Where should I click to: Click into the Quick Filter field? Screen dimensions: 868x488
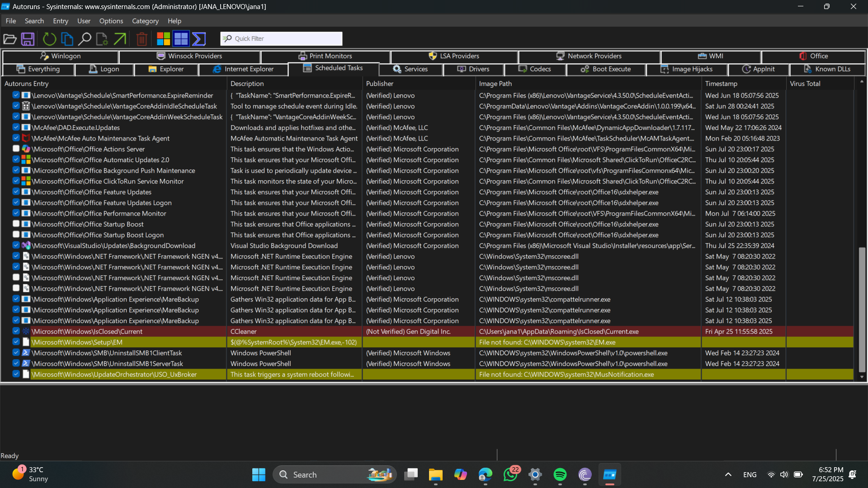coord(281,38)
